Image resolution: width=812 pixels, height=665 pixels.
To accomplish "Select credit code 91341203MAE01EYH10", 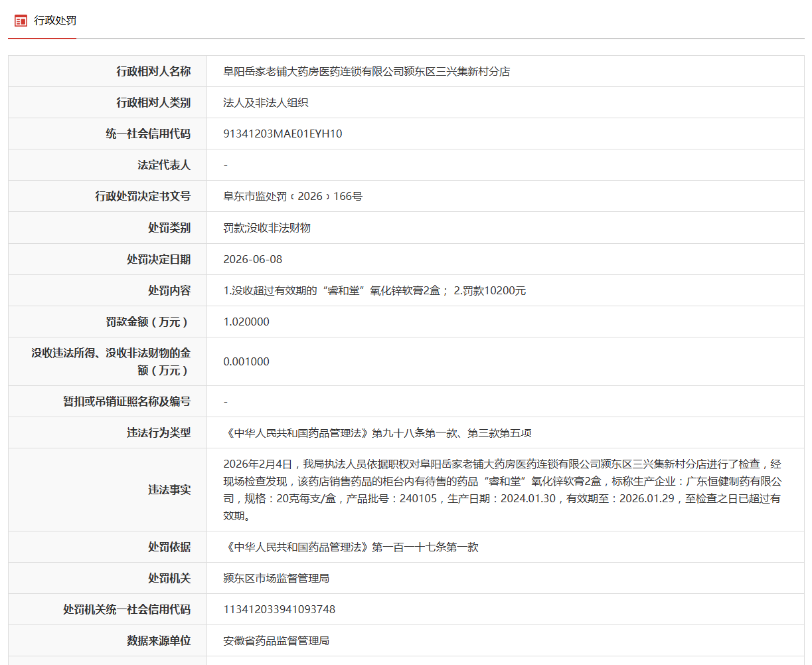I will 283,134.
